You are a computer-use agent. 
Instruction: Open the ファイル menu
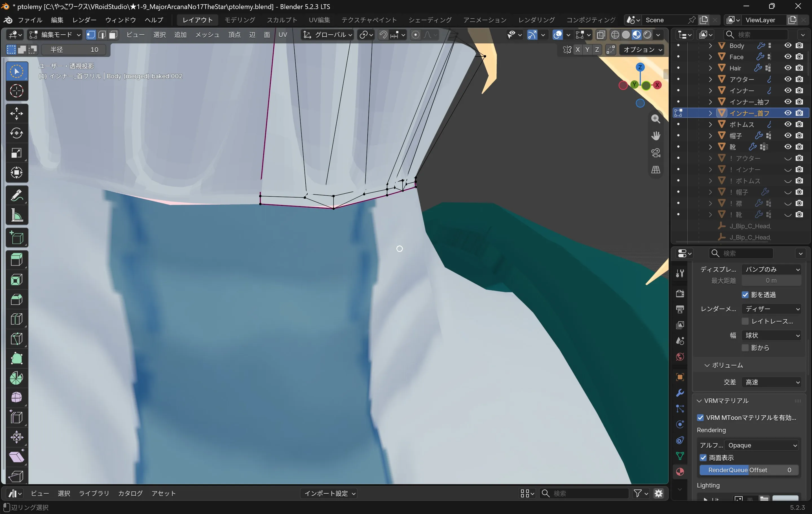pos(30,20)
